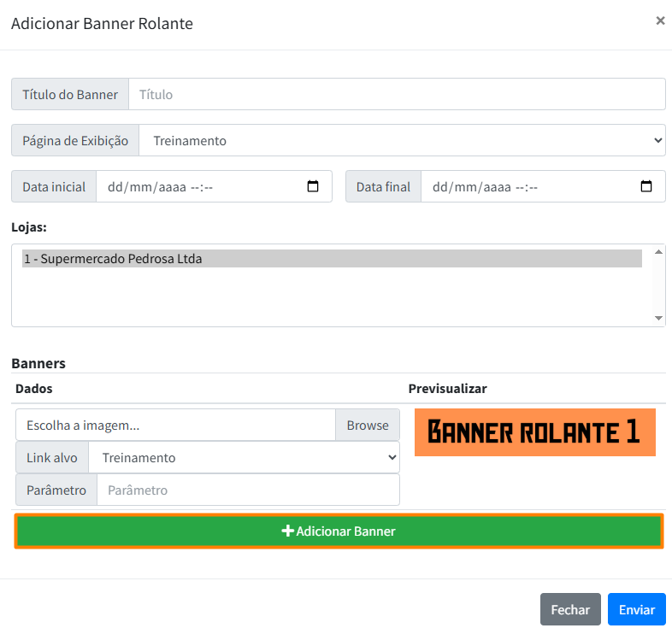This screenshot has width=672, height=634.
Task: Expand the Página de Exibição dropdown
Action: point(402,140)
